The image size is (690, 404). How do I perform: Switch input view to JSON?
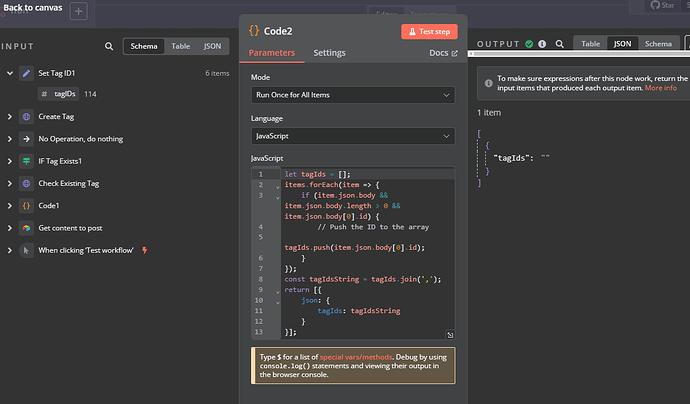(212, 46)
